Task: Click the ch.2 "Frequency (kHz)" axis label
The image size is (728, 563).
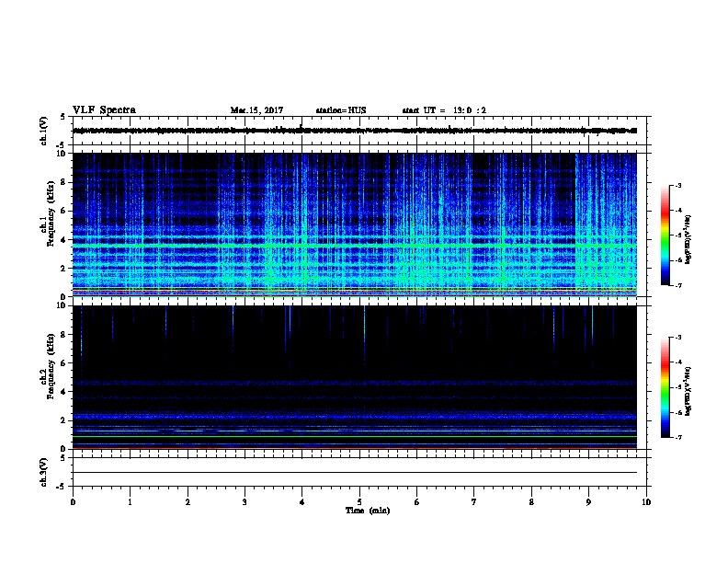Action: pos(51,366)
